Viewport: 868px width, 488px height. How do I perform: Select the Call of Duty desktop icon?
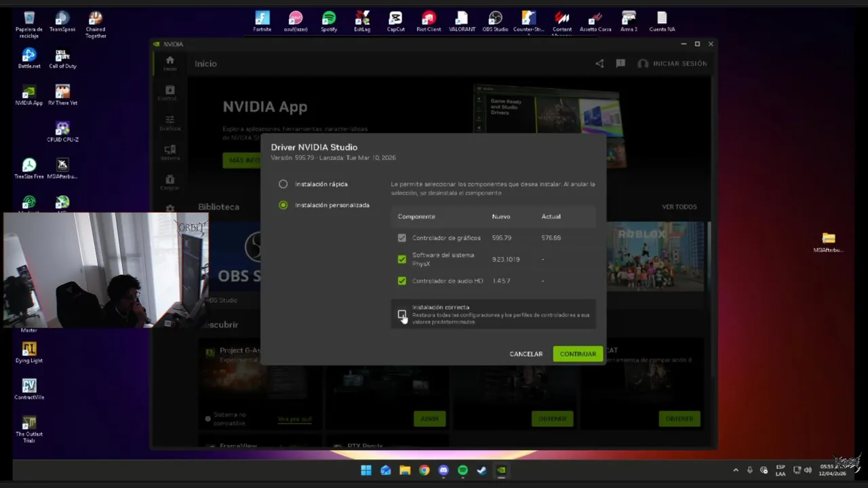pos(62,58)
